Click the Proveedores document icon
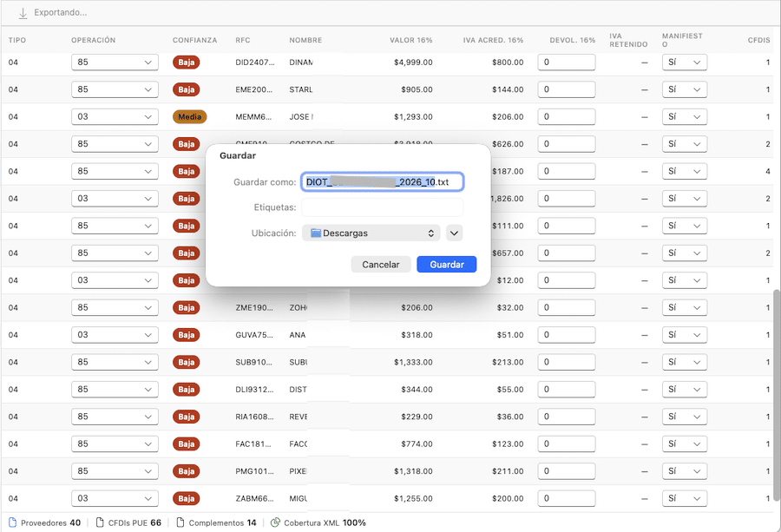 tap(13, 522)
